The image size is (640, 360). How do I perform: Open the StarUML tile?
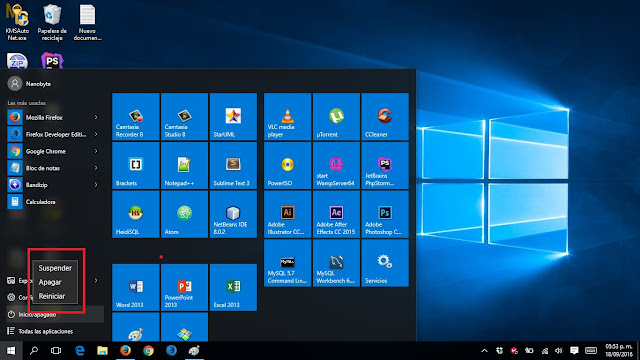point(233,116)
